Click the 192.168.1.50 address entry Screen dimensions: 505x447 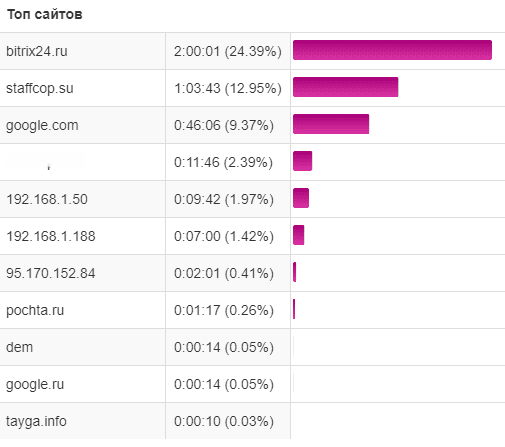[x=47, y=199]
